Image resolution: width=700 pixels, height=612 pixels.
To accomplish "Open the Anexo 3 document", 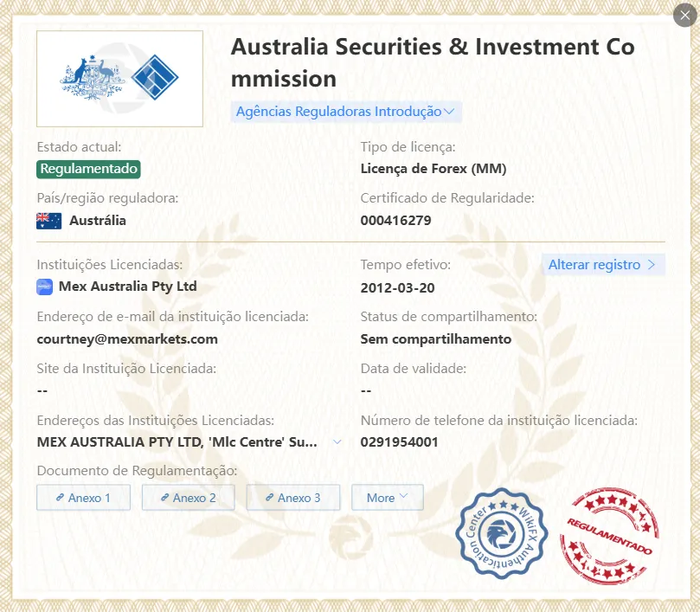I will pos(293,497).
